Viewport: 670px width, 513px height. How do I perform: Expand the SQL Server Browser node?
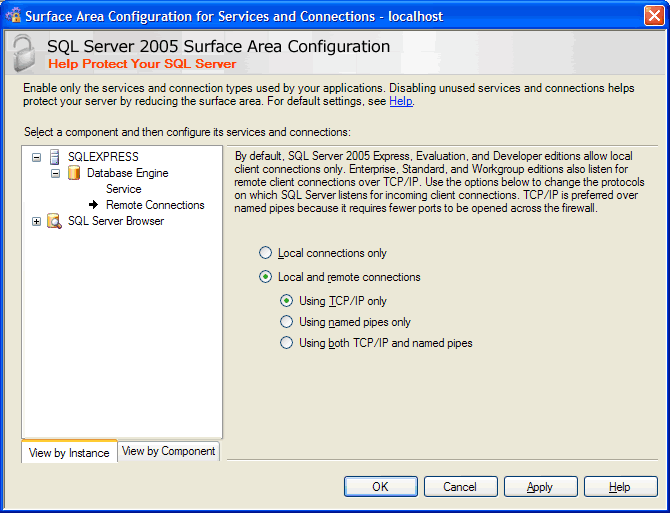[37, 221]
